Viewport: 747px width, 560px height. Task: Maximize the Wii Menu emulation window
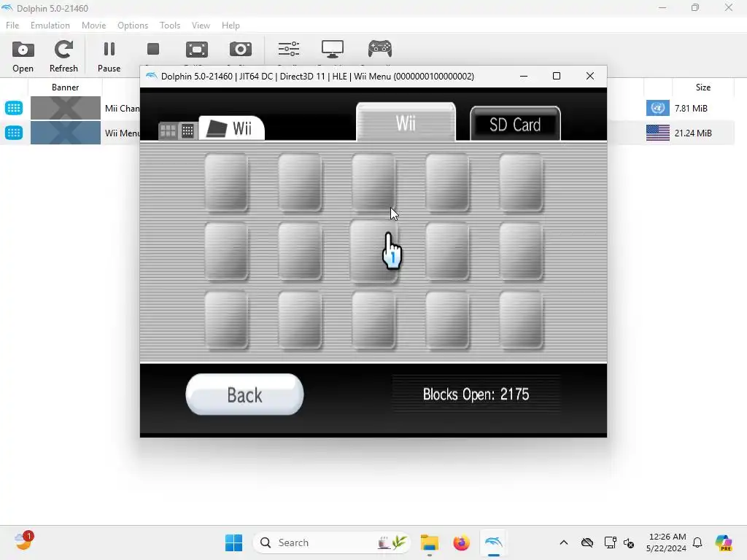(557, 76)
